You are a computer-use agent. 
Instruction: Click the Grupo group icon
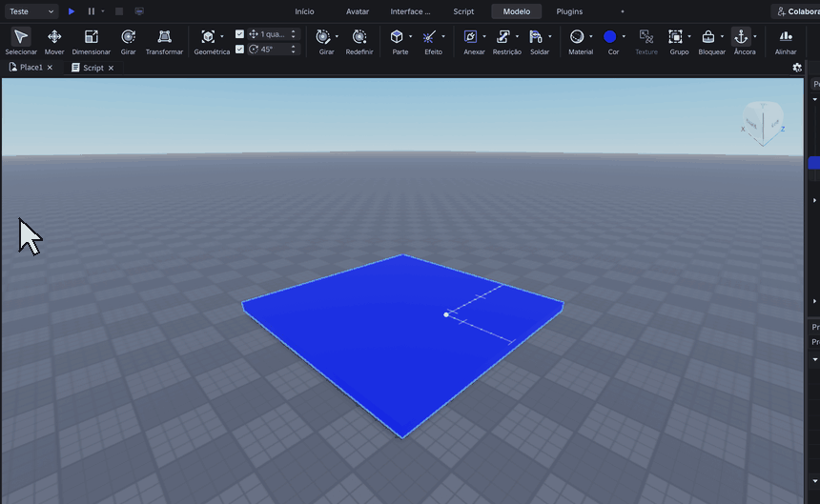675,36
